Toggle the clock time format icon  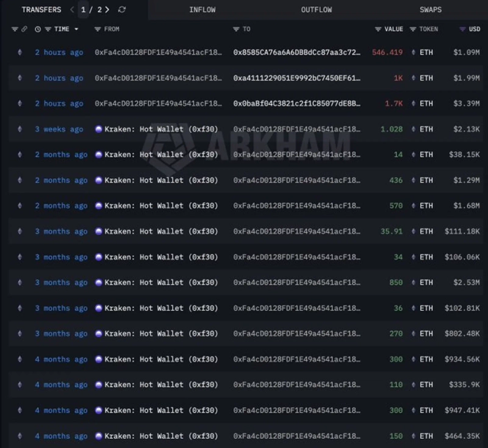pos(38,29)
